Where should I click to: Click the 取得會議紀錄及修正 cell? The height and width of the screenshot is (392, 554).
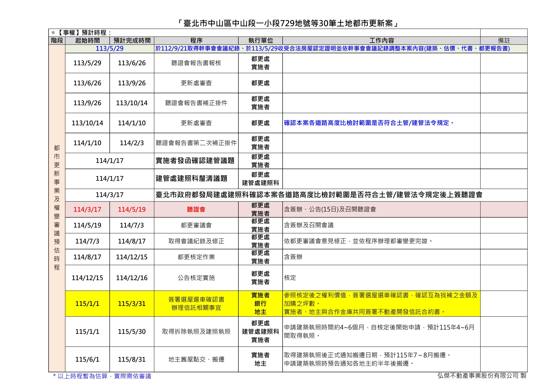(x=196, y=241)
